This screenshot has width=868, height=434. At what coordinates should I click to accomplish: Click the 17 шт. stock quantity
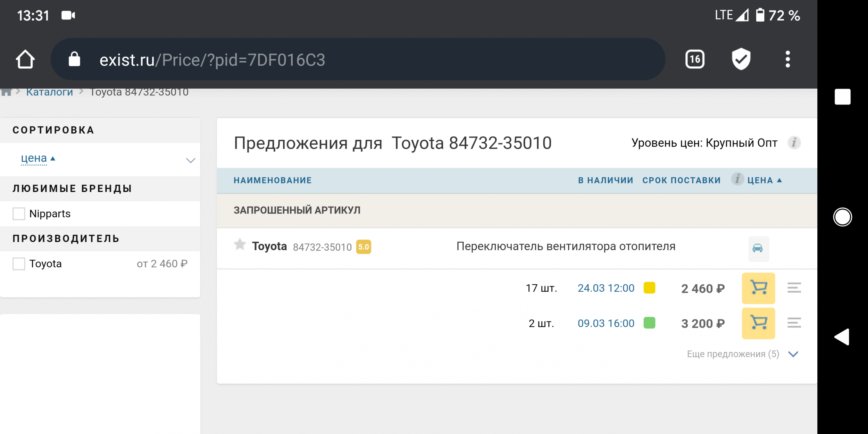pos(541,288)
